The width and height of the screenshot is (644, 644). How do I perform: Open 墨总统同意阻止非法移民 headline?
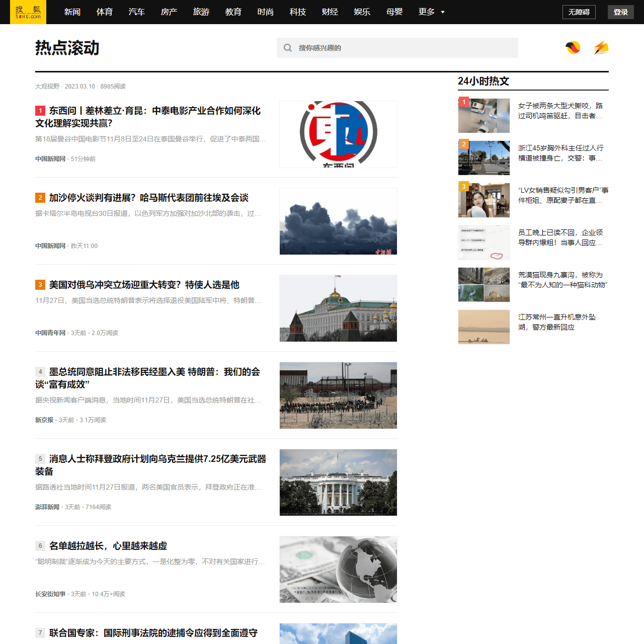point(148,378)
